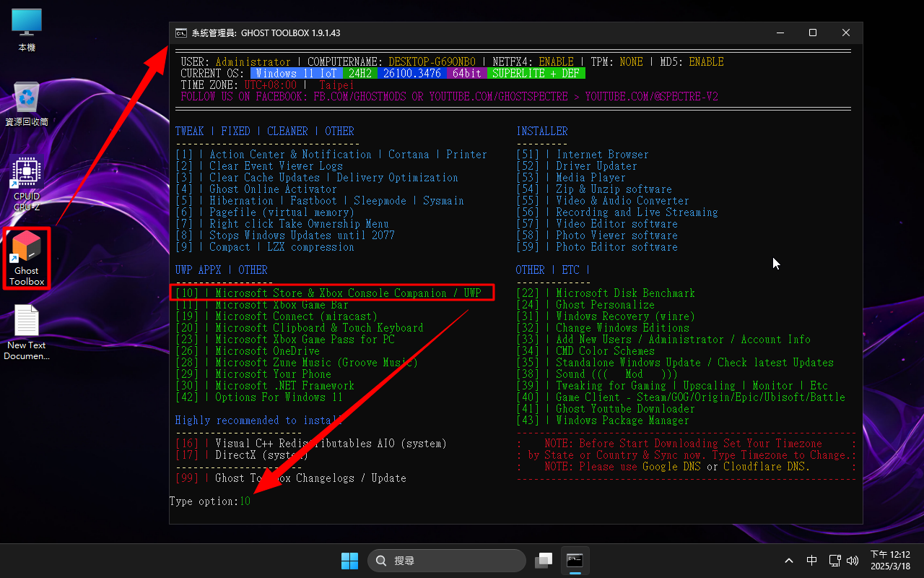The height and width of the screenshot is (578, 924).
Task: Click option [19] Microsoft Connect miracast
Action: 276,316
